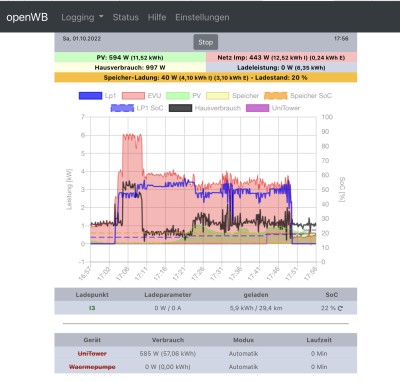Click the Waermepumpe device name
The height and width of the screenshot is (382, 400).
pos(92,367)
